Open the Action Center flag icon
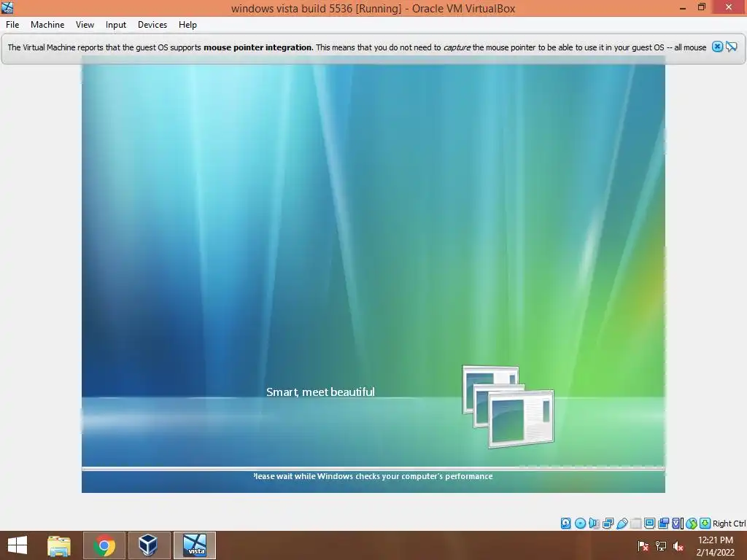 point(643,546)
